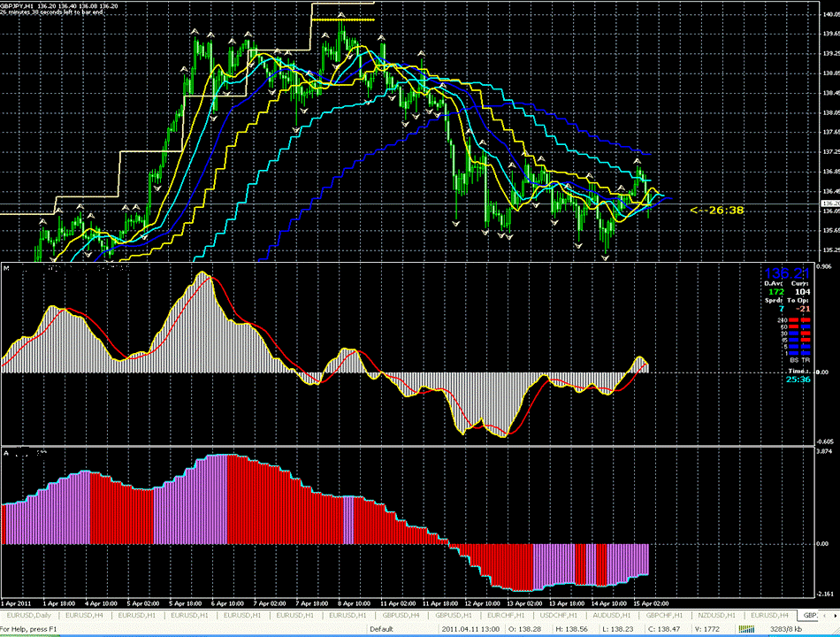Select the USDCHF,H1 chart tab
This screenshot has height=637, width=840.
tap(558, 615)
